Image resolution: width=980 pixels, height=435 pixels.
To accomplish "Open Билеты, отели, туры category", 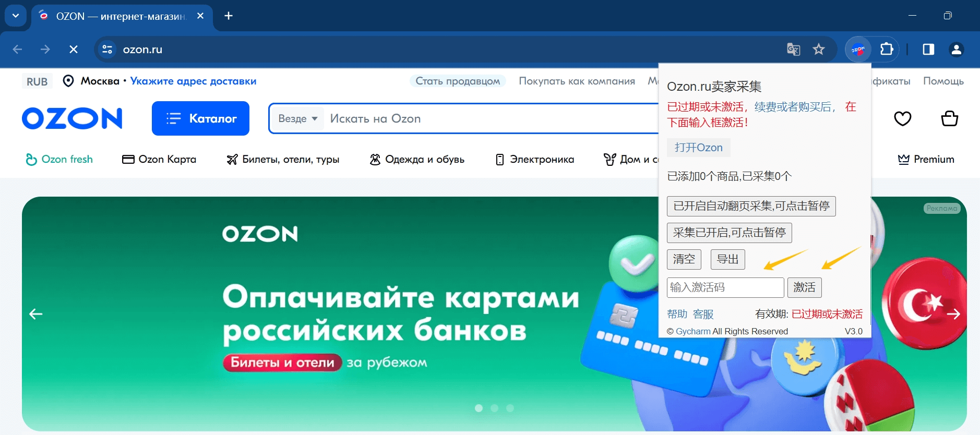I will (x=283, y=160).
